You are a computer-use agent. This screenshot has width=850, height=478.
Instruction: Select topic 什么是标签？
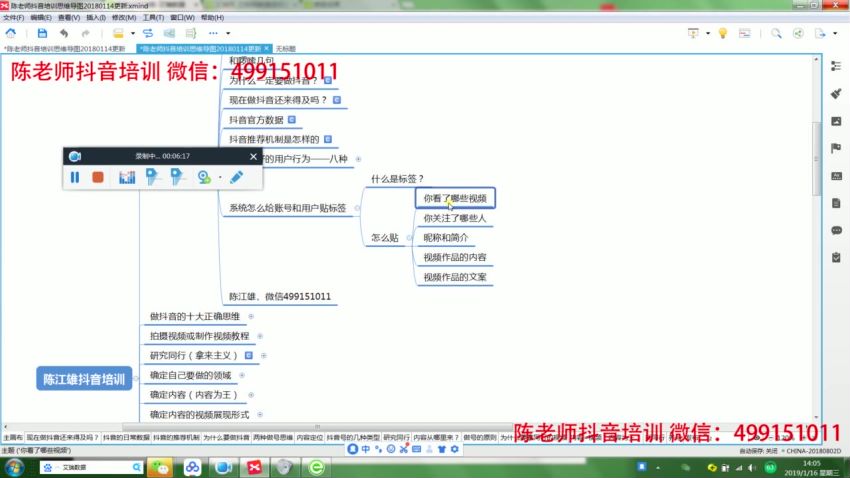397,178
